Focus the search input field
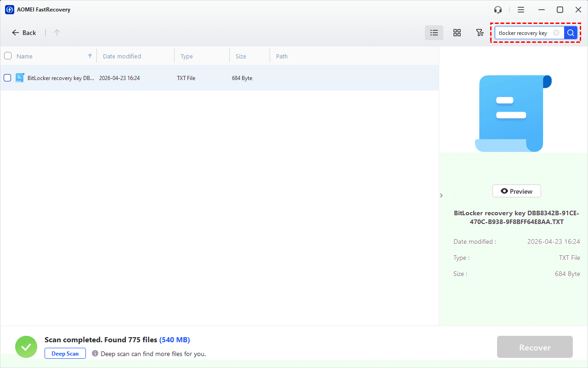This screenshot has width=588, height=368. click(524, 33)
